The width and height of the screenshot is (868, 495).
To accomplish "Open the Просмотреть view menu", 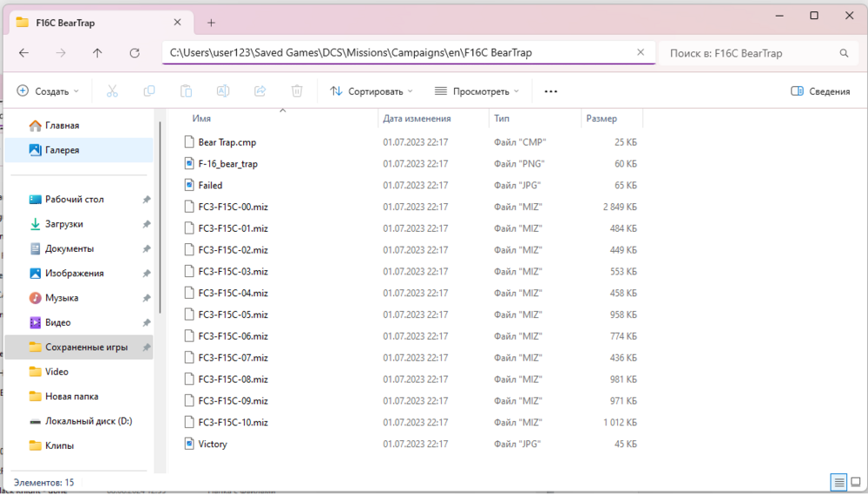I will coord(477,91).
